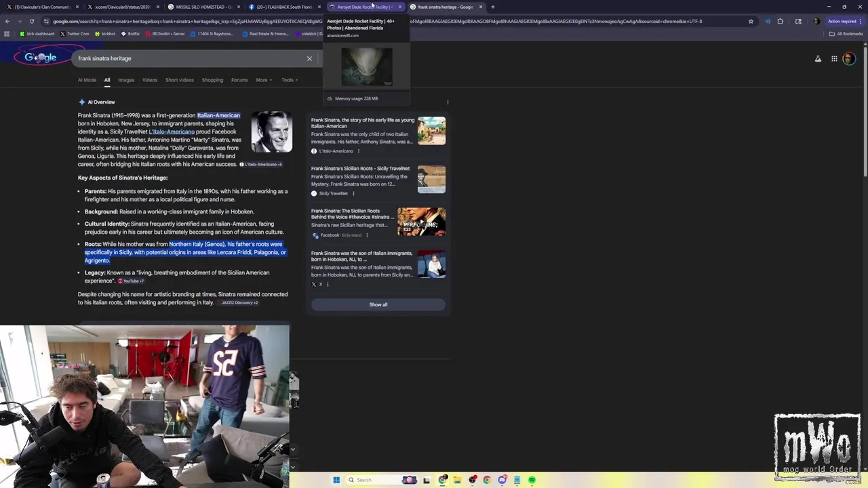The width and height of the screenshot is (868, 488).
Task: Open File Explorer from the taskbar
Action: point(457,480)
